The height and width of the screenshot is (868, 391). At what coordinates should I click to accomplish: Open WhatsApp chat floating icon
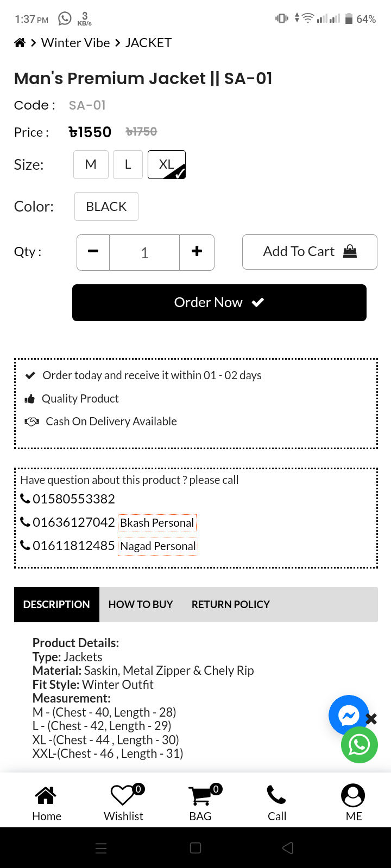click(359, 745)
